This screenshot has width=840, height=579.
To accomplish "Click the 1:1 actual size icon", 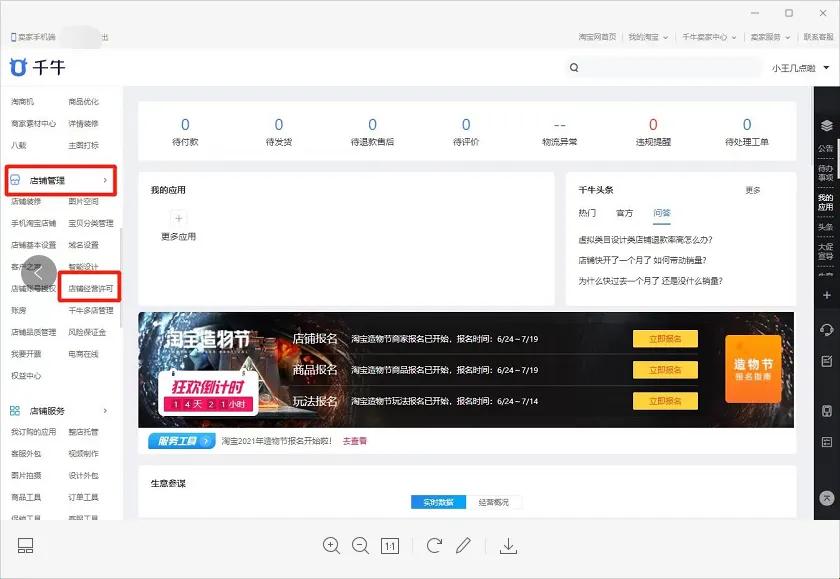I will pyautogui.click(x=389, y=545).
